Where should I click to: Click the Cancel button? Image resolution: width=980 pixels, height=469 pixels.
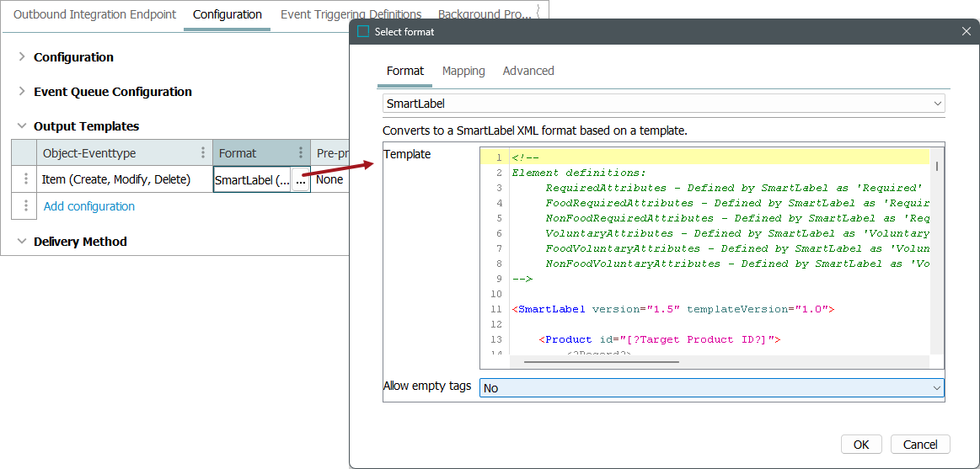[920, 445]
